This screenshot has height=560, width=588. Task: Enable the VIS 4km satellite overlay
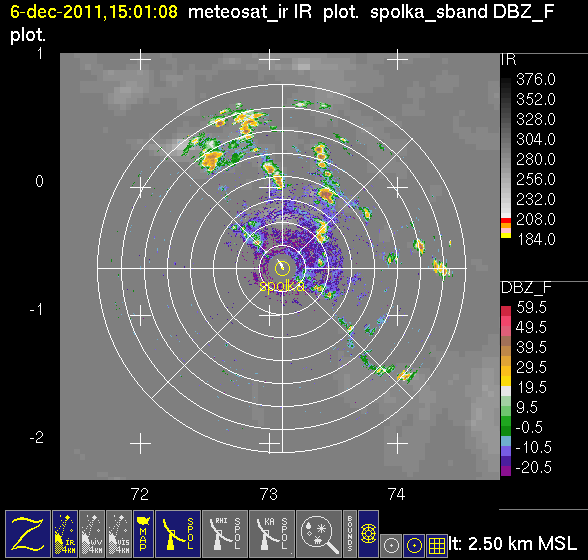119,534
